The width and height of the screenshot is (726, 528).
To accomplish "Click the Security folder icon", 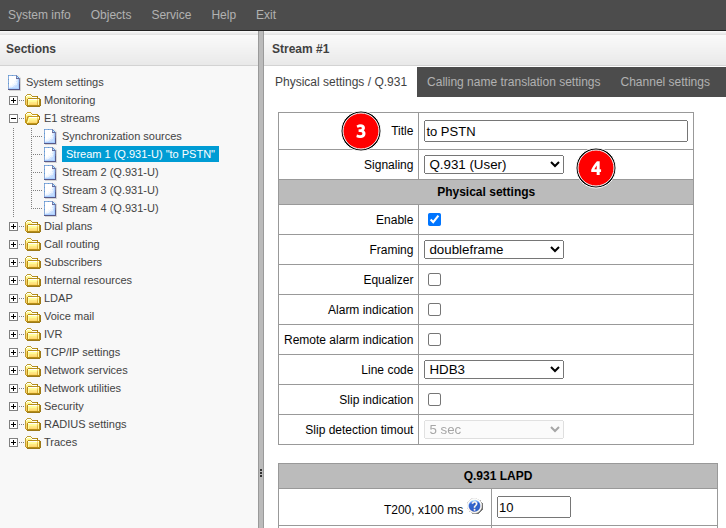I will 33,406.
